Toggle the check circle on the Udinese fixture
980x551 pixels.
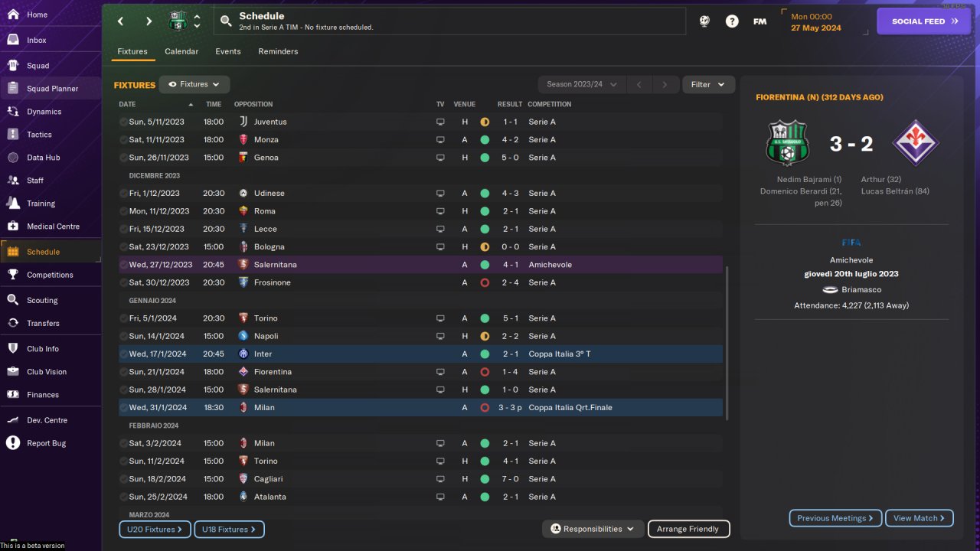click(123, 194)
